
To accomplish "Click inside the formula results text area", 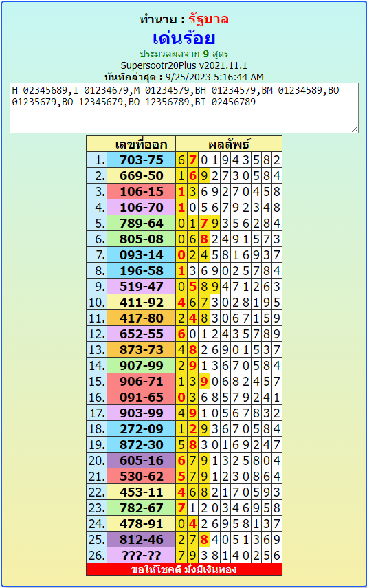I will [183, 108].
